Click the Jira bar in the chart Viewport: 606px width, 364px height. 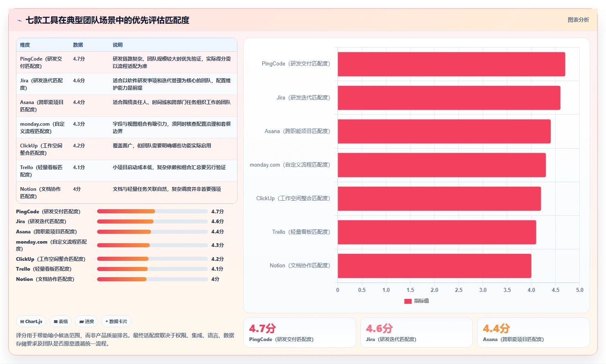coord(449,98)
